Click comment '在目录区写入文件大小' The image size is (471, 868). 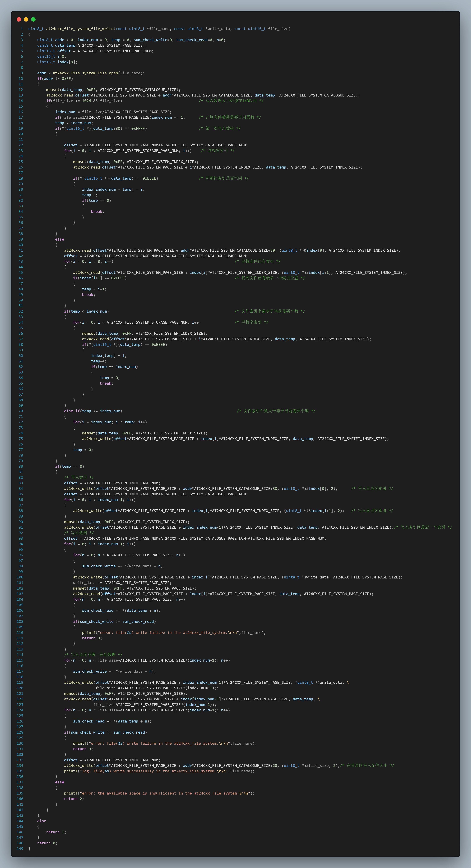(367, 766)
